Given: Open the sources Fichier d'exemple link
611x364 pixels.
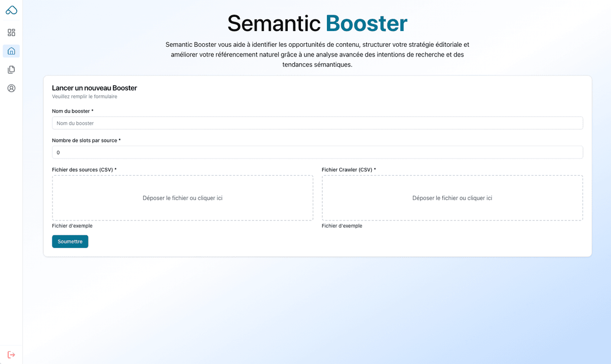Looking at the screenshot, I should pyautogui.click(x=72, y=226).
